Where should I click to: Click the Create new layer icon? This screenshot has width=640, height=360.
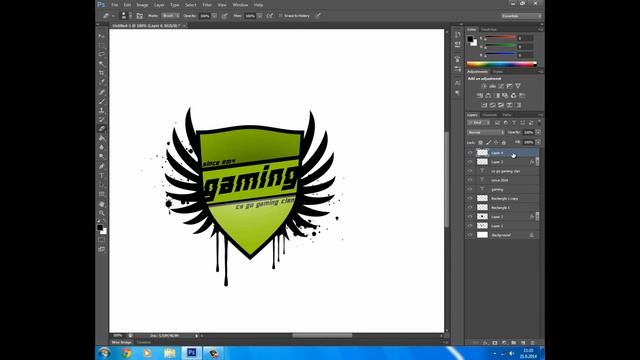[523, 343]
